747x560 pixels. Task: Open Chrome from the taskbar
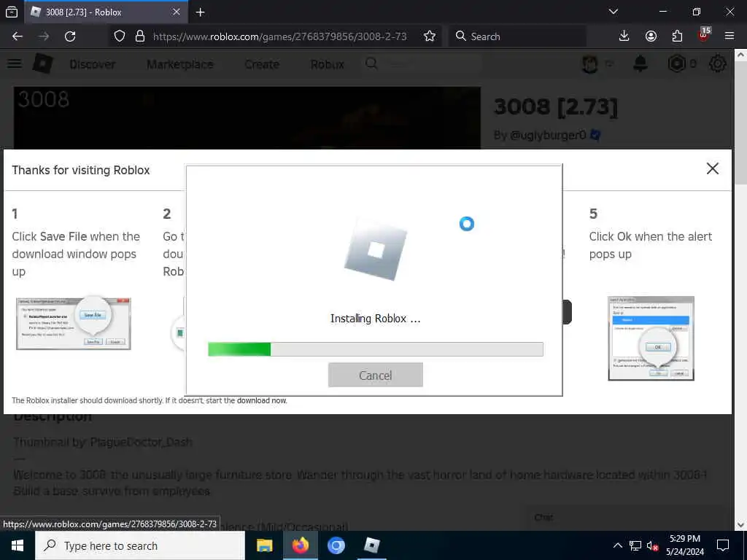coord(336,545)
